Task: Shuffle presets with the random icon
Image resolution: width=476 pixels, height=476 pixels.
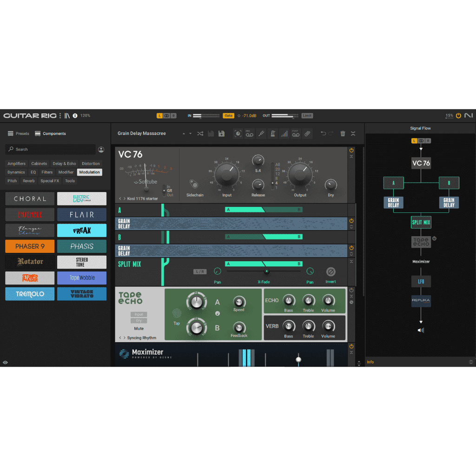Action: point(200,133)
